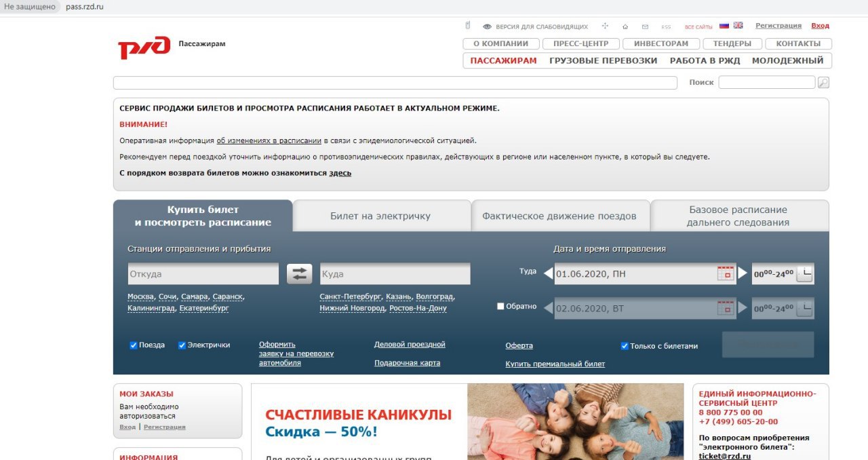868x460 pixels.
Task: Open calendar for the Обратно date
Action: point(726,308)
